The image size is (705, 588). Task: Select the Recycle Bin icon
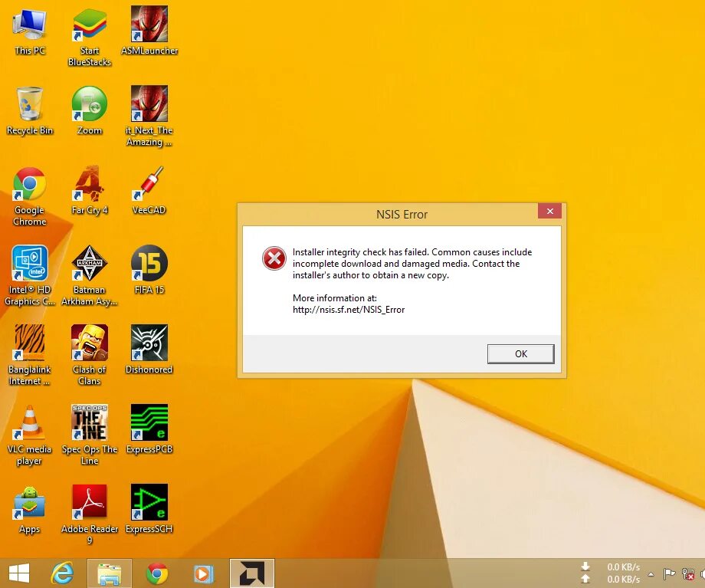tap(30, 110)
